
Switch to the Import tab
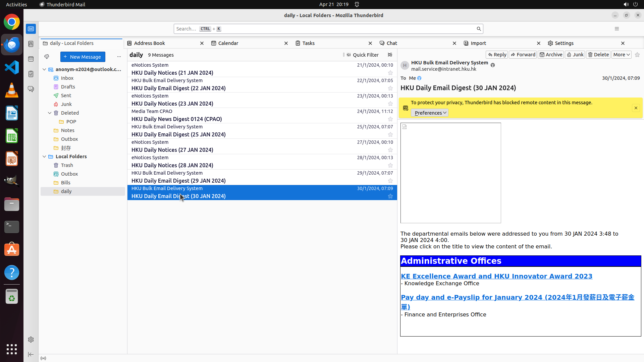pos(478,43)
